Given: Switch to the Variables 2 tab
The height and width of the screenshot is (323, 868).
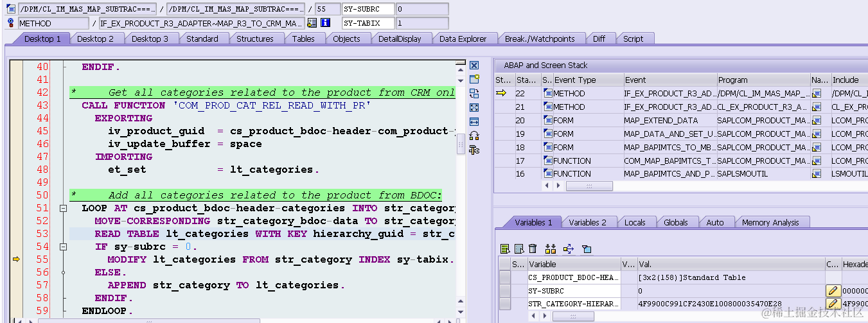Looking at the screenshot, I should pos(588,222).
